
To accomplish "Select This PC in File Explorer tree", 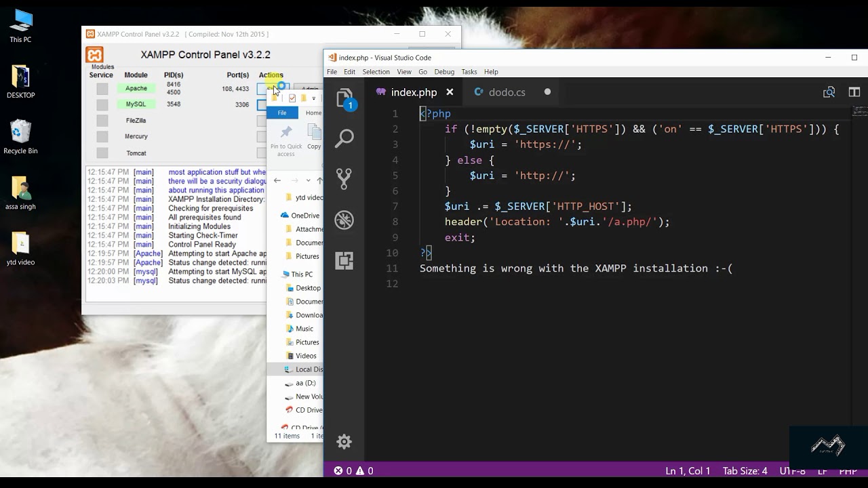I will pos(298,274).
